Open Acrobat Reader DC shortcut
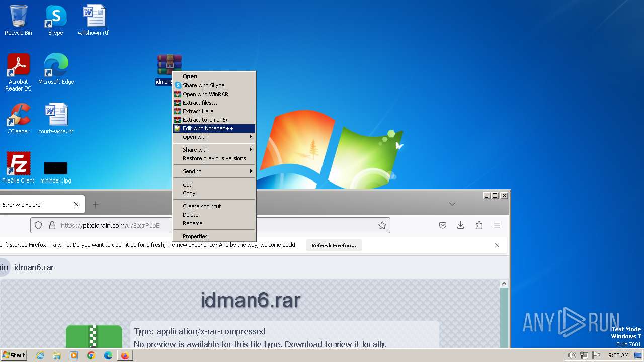 pos(19,72)
